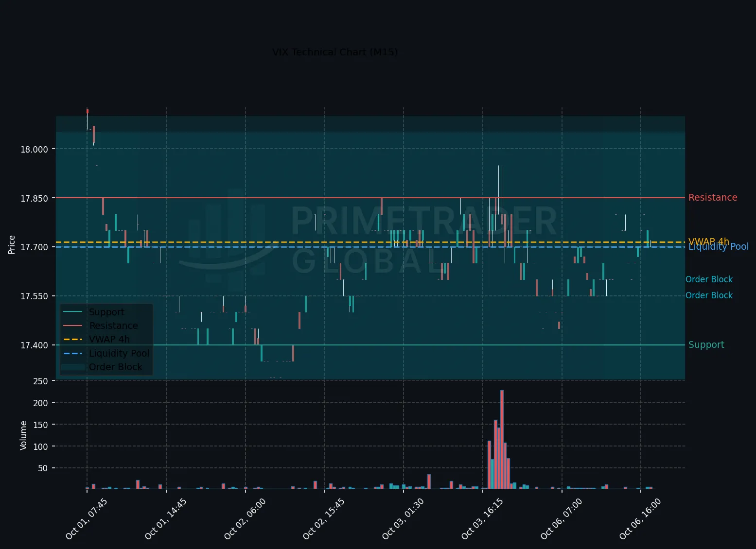This screenshot has width=756, height=549.
Task: Select the 17.850 price axis tick label
Action: (x=34, y=198)
